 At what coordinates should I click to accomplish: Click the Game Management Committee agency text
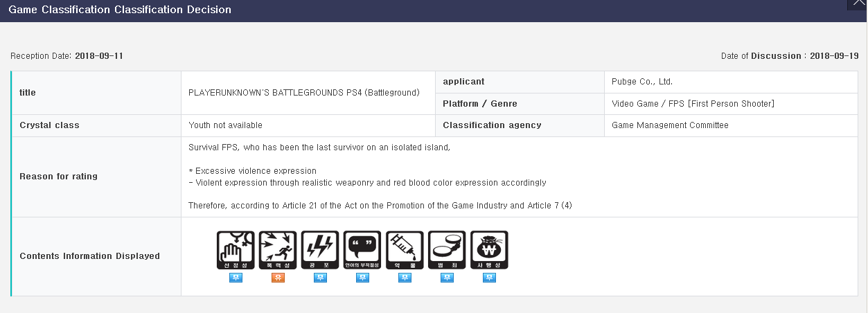click(670, 125)
